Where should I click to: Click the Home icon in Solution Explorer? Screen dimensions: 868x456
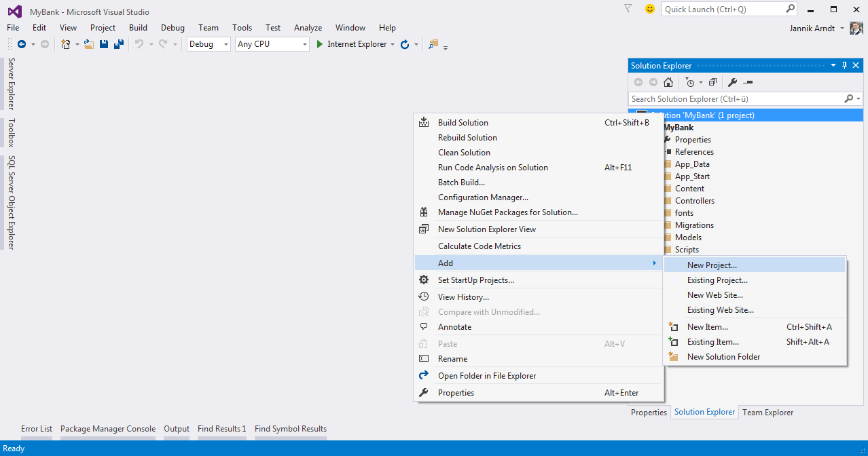pos(668,82)
